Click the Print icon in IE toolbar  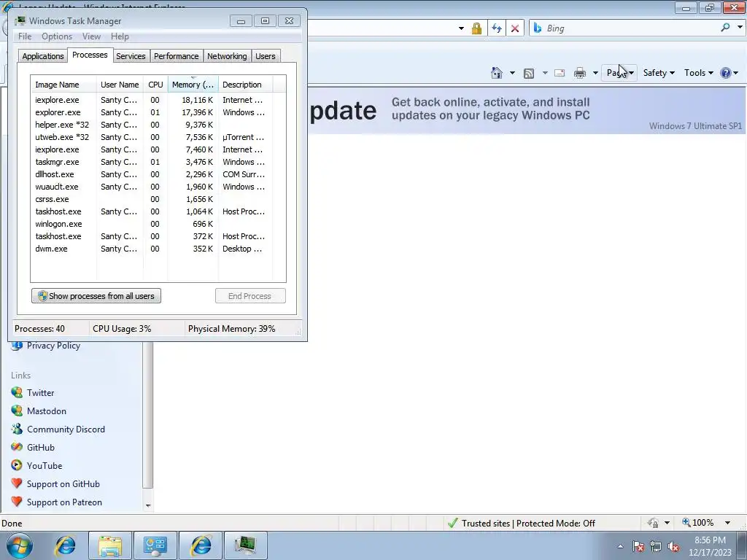tap(580, 73)
